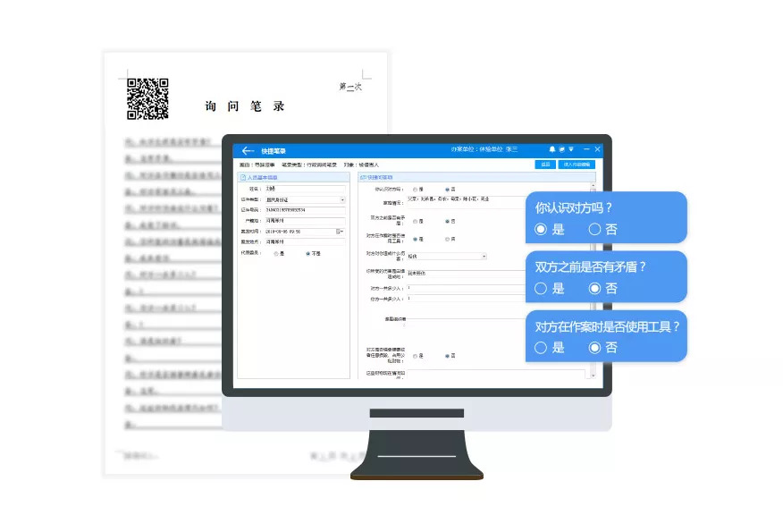Screen dimensions: 783x532
Task: Click the back arrow in title bar
Action: tap(248, 150)
